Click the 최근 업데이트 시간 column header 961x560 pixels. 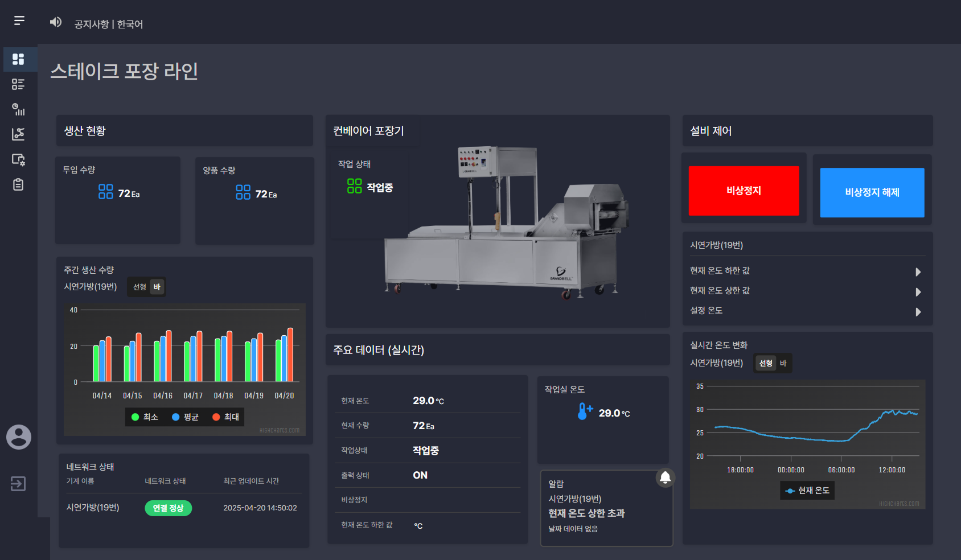[251, 481]
